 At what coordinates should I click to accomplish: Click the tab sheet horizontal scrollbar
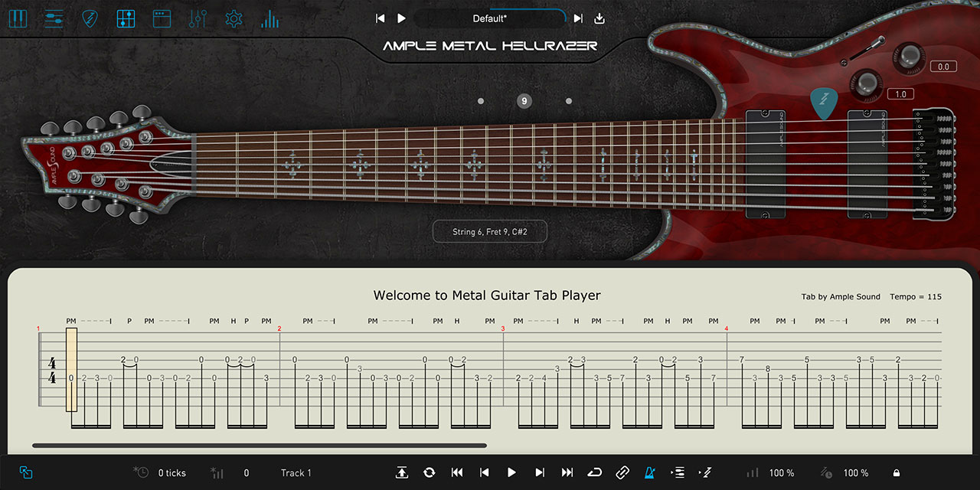tap(260, 445)
